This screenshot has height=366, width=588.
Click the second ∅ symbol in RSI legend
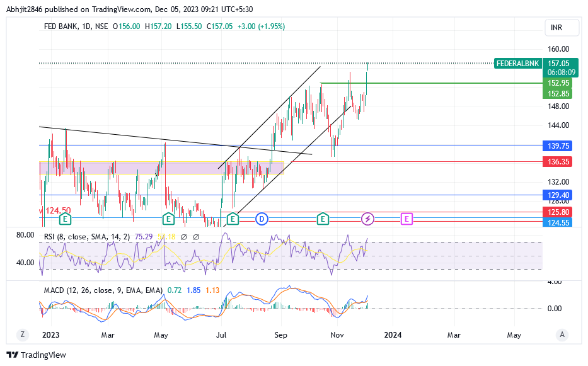196,237
